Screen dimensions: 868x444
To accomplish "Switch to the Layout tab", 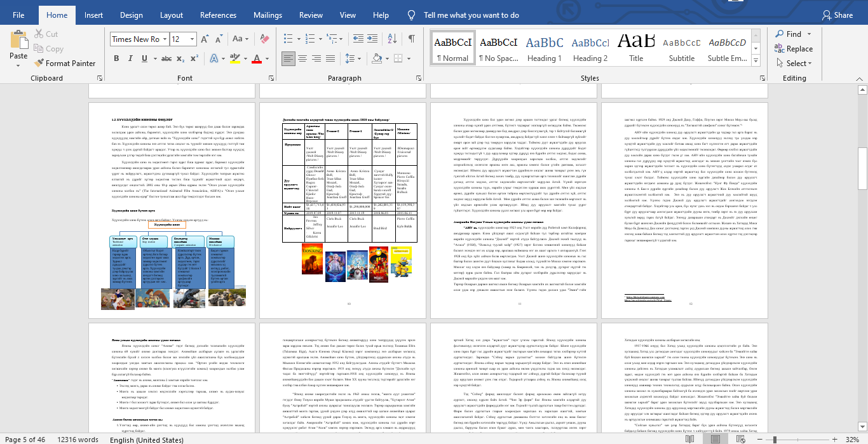I will point(172,15).
